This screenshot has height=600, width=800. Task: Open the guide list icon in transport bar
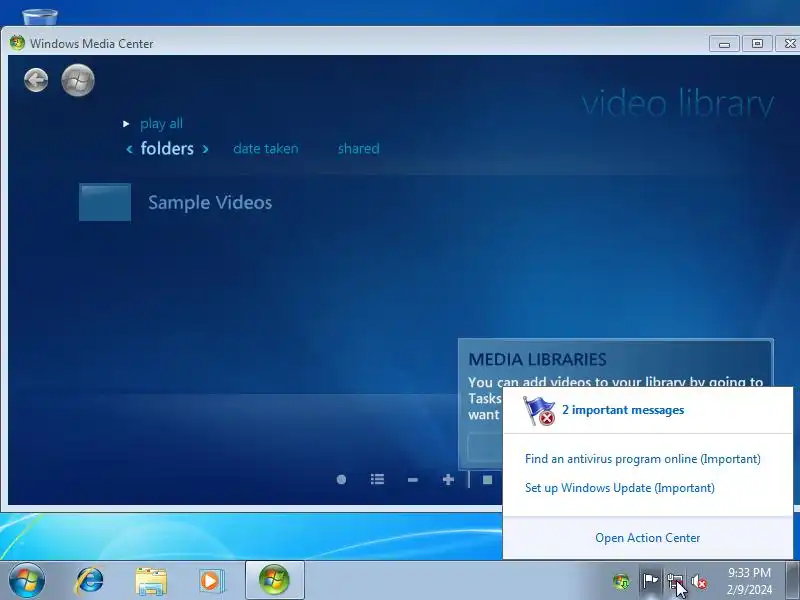(377, 479)
